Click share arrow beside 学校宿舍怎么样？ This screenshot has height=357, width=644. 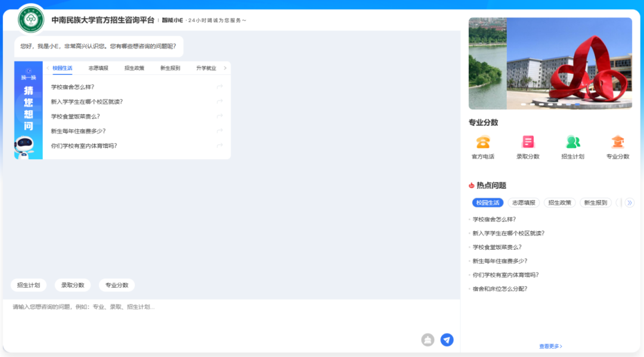[x=219, y=87]
